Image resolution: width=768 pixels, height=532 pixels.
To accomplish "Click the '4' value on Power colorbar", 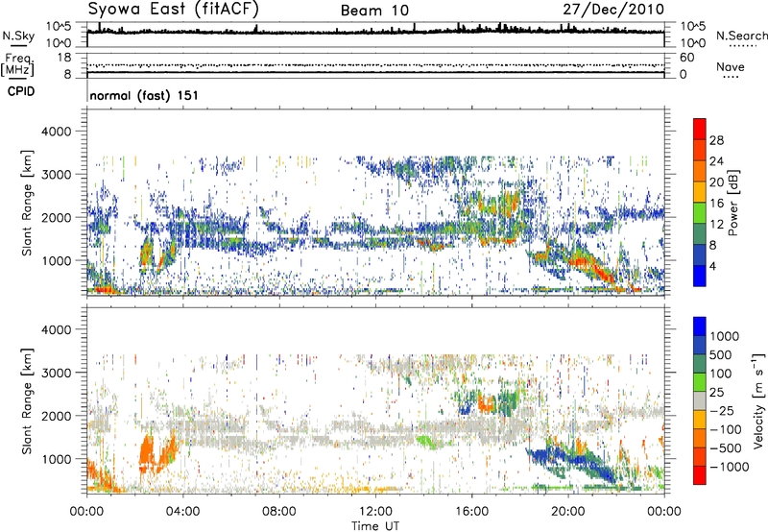I will point(712,266).
